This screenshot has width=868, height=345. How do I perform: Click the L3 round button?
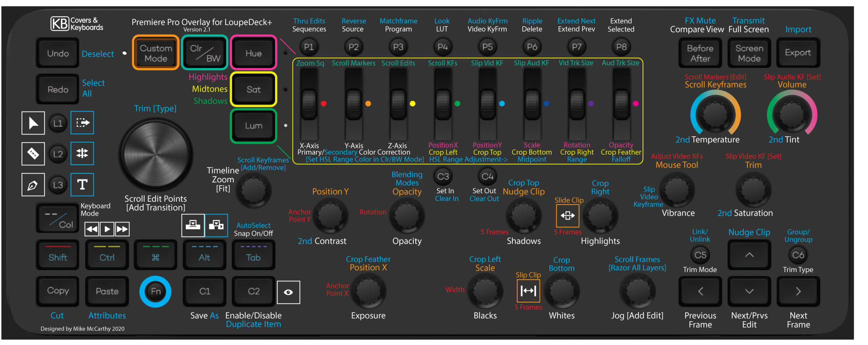[x=58, y=185]
